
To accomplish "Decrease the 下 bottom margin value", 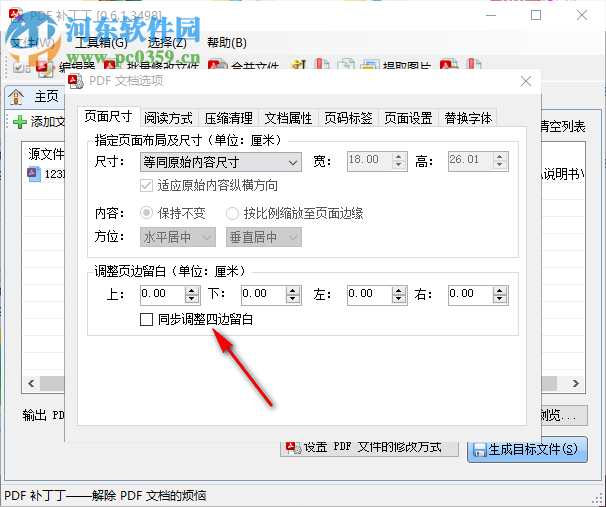I will point(293,299).
